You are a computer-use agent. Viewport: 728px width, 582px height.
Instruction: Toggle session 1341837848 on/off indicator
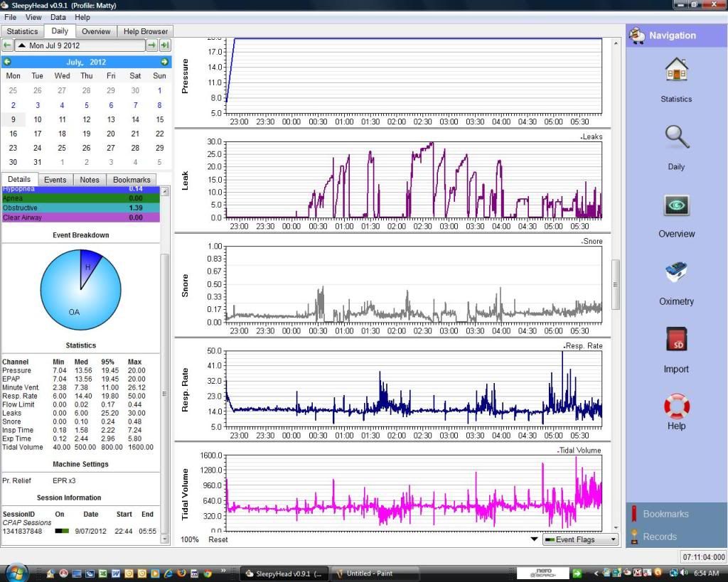(62, 531)
